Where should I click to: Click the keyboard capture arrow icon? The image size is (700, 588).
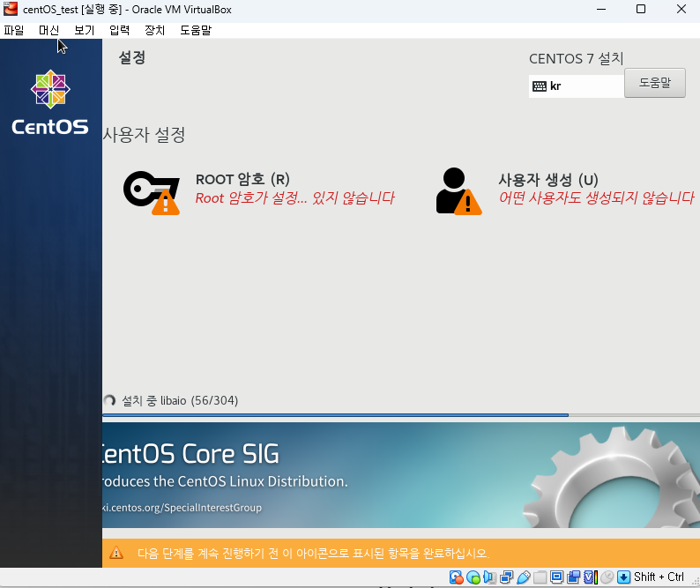(623, 577)
